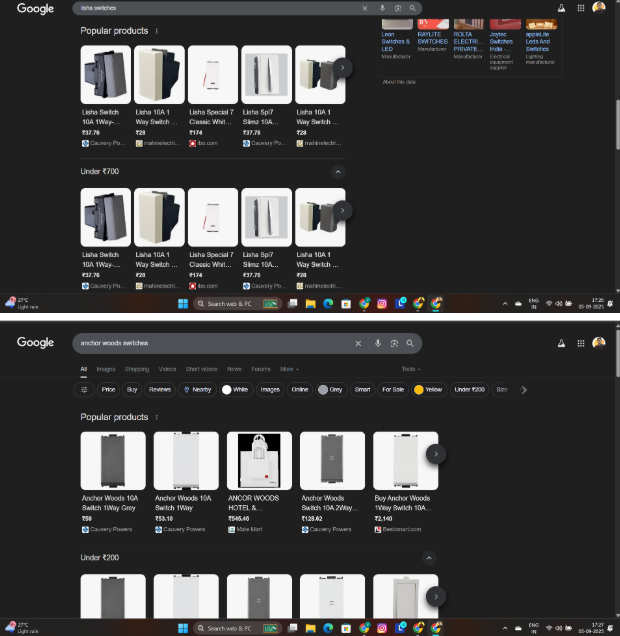This screenshot has width=620, height=636.
Task: Switch to the Videos search tab
Action: pos(167,369)
